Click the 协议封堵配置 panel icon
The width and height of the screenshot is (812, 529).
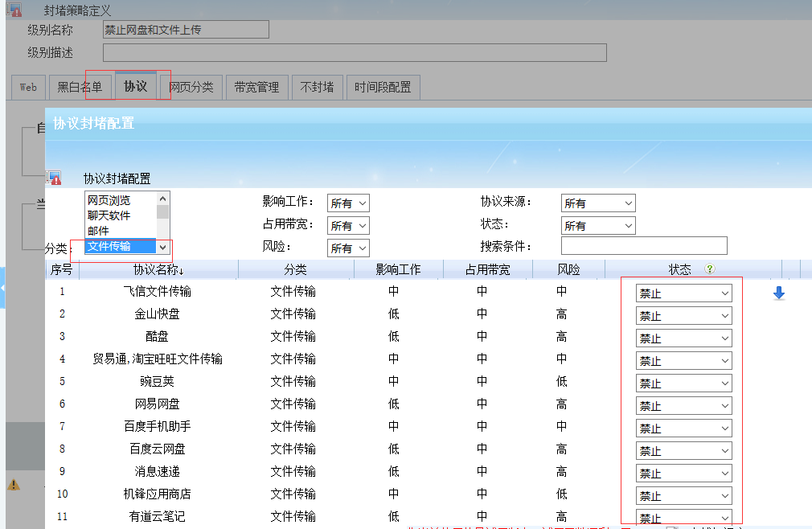(54, 178)
